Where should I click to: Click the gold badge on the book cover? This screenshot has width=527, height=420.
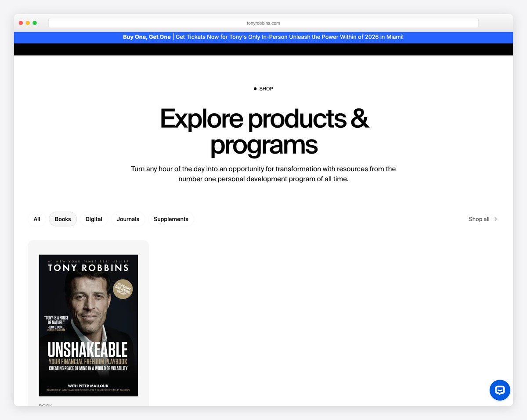click(x=123, y=289)
